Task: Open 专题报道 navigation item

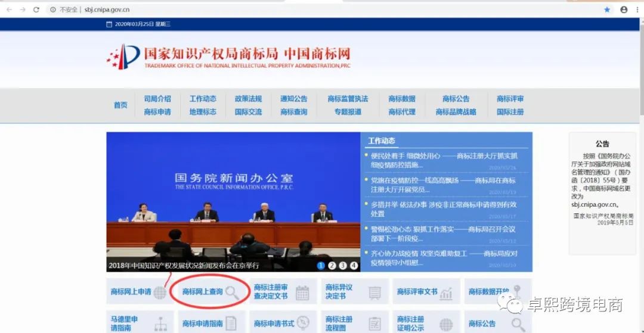Action: point(348,112)
